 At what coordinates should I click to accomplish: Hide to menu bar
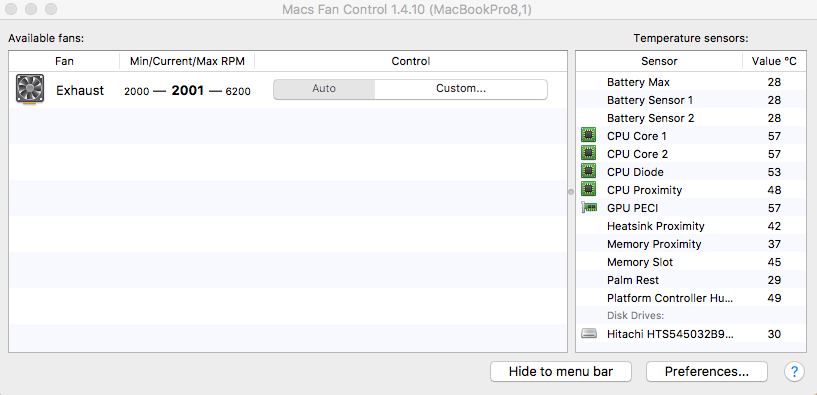(561, 372)
